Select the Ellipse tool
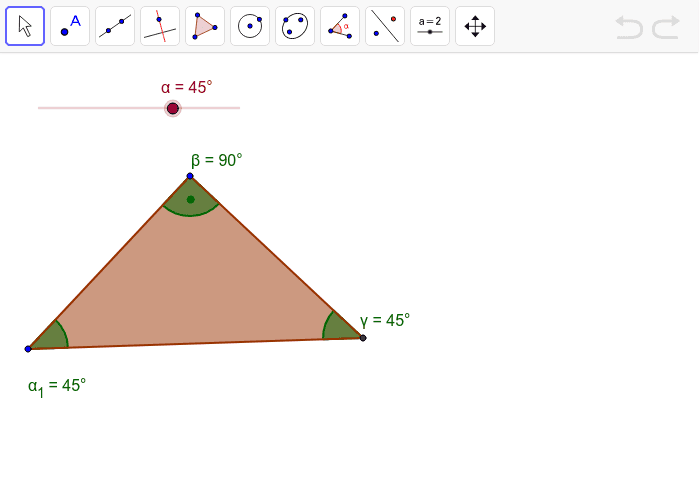 (x=295, y=26)
